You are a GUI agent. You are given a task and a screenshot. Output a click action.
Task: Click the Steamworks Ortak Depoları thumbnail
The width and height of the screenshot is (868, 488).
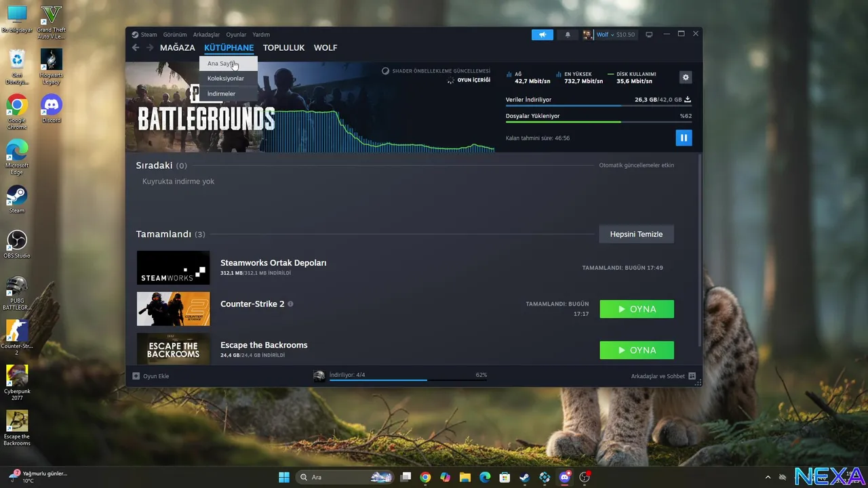click(x=173, y=268)
